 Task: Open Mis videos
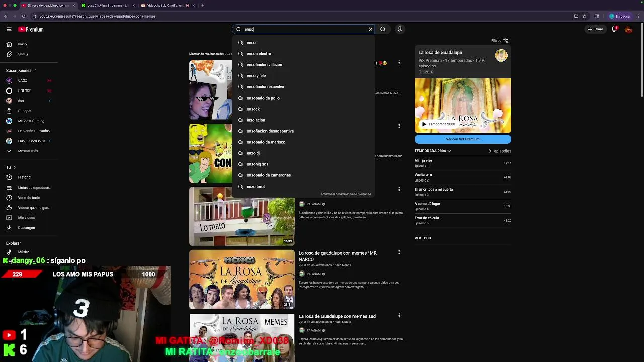click(21, 218)
